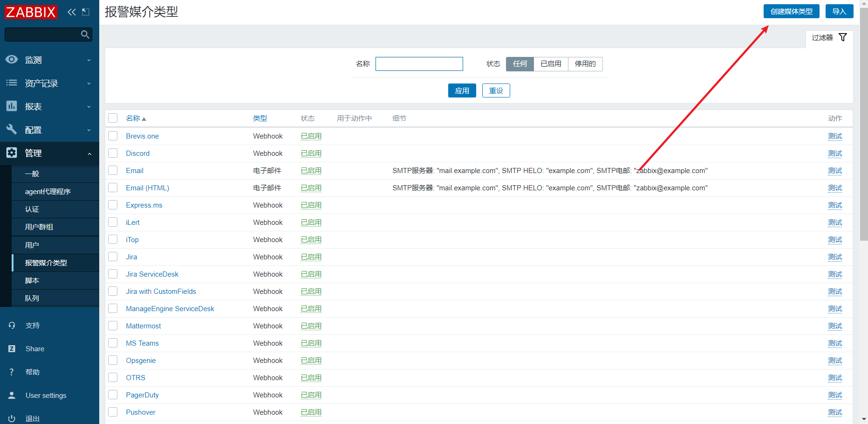This screenshot has height=424, width=868.
Task: Toggle 已启用 status for Email row
Action: pyautogui.click(x=311, y=171)
